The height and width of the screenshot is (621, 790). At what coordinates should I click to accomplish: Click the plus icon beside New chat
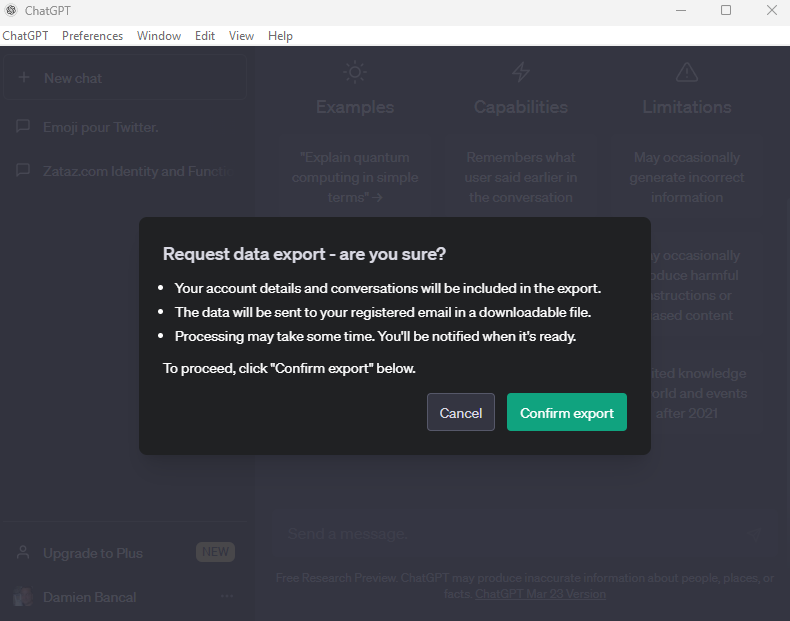tap(24, 78)
